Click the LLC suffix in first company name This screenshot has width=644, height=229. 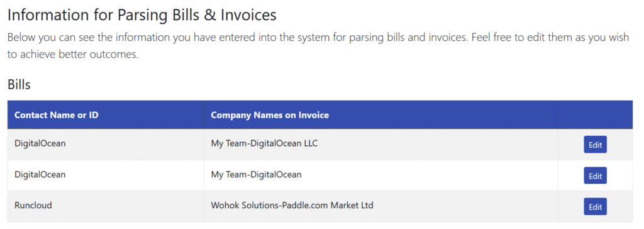click(309, 143)
